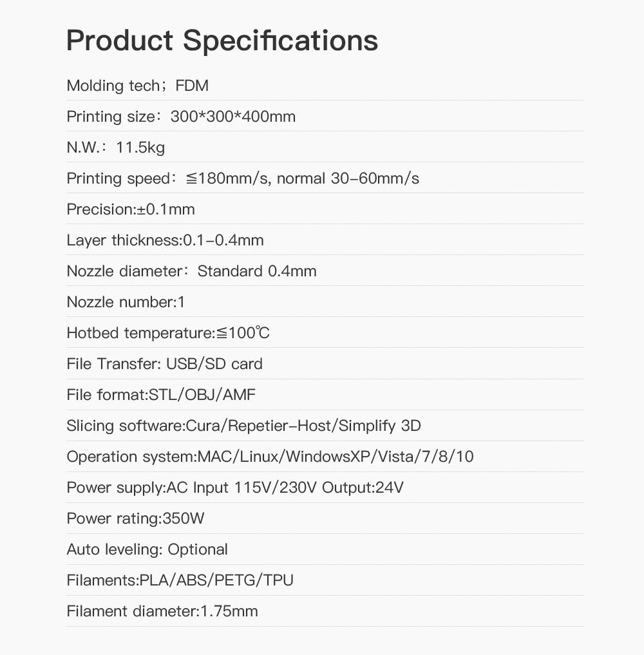Screen dimensions: 644x655
Task: Select the File format STL/OBJ/AMF line
Action: (x=161, y=395)
